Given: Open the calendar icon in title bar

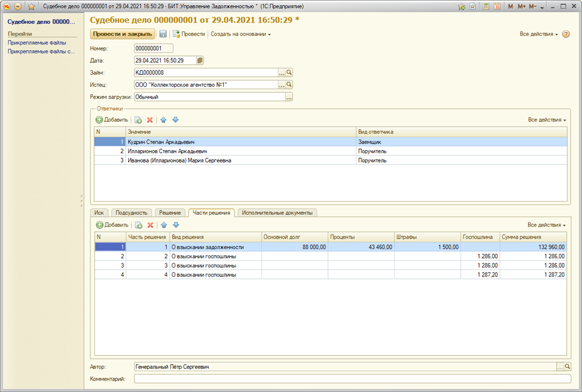Looking at the screenshot, I should point(497,6).
